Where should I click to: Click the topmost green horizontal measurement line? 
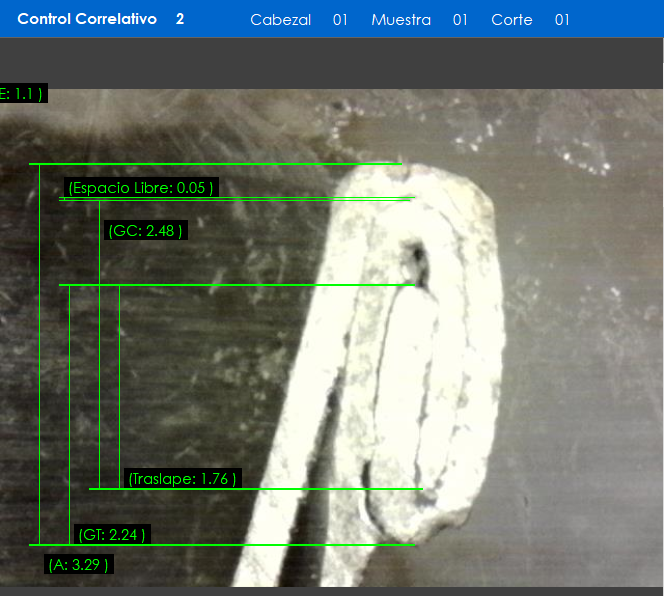coord(215,164)
